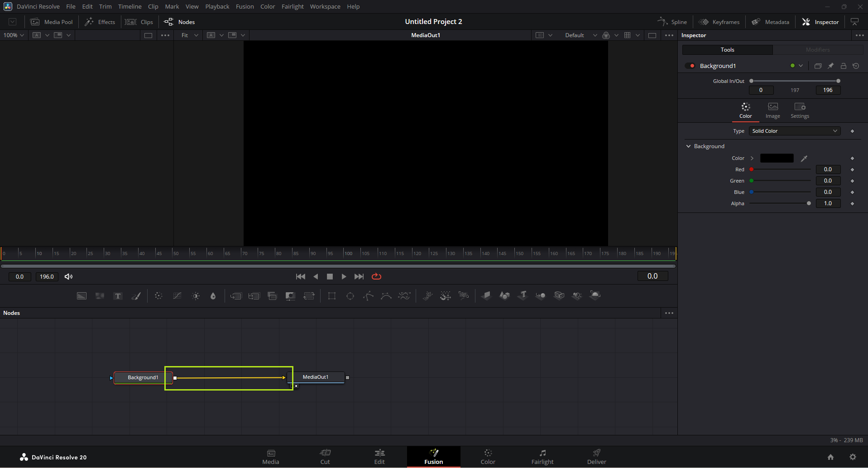
Task: Pin the Background1 inspector controls
Action: (x=830, y=66)
